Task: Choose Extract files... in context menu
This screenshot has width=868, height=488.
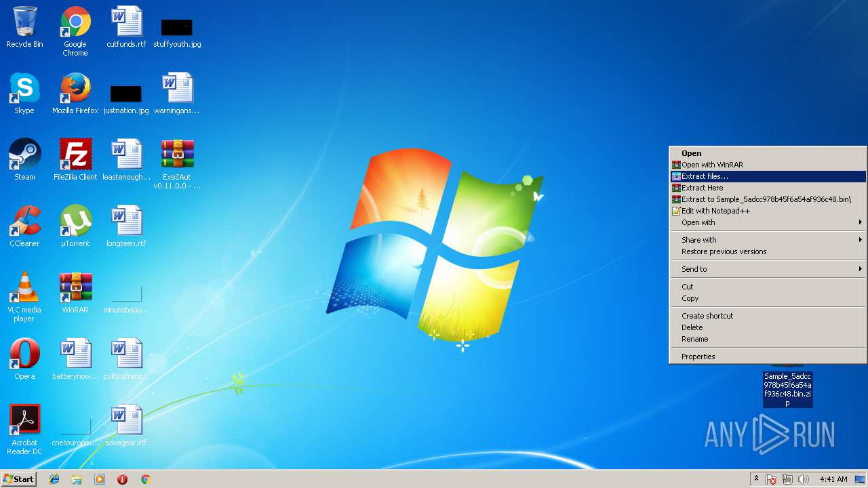Action: click(x=768, y=176)
